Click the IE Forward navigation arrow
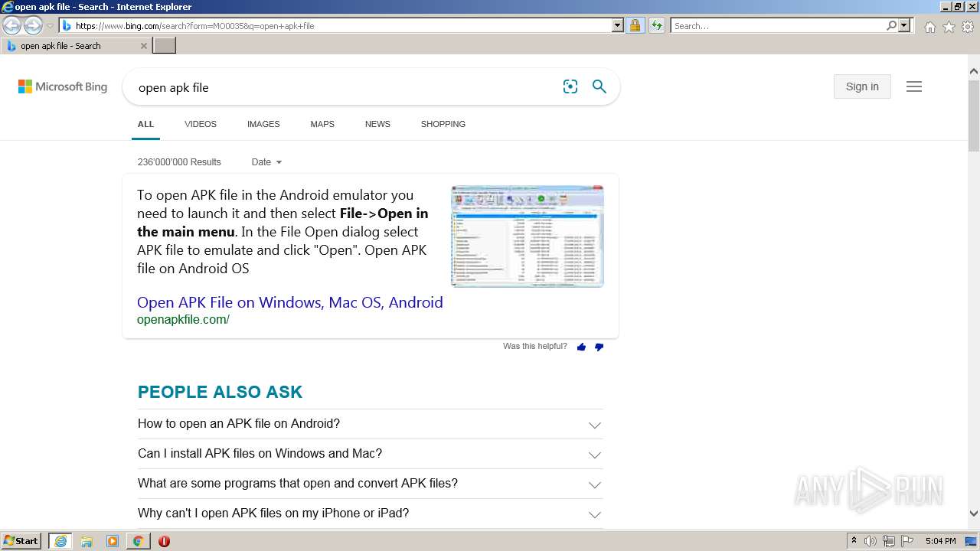Viewport: 980px width, 551px height. click(x=33, y=25)
